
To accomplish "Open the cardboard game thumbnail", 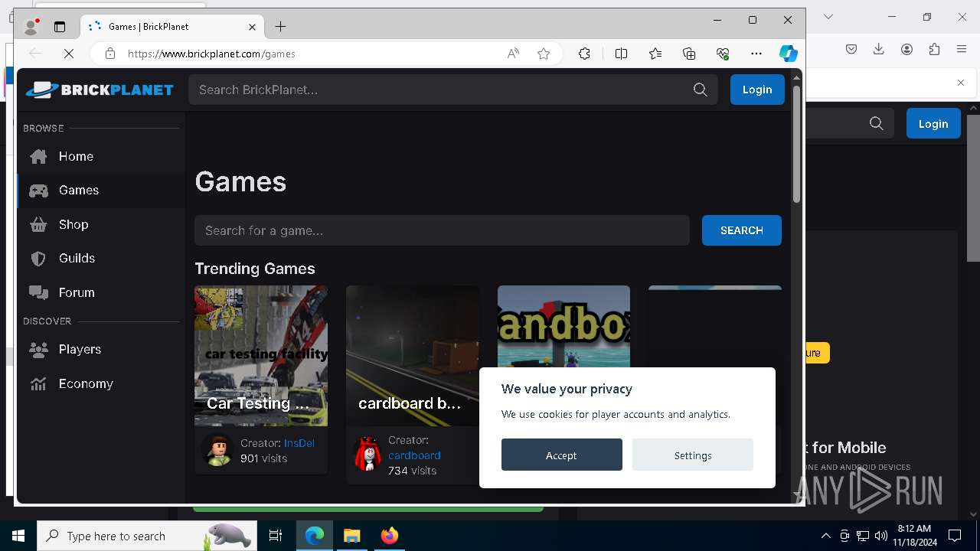I will [413, 356].
